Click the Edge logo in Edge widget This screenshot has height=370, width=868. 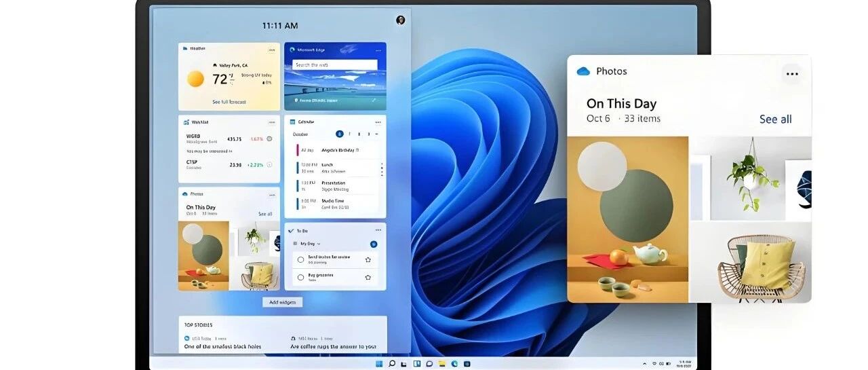pyautogui.click(x=292, y=50)
